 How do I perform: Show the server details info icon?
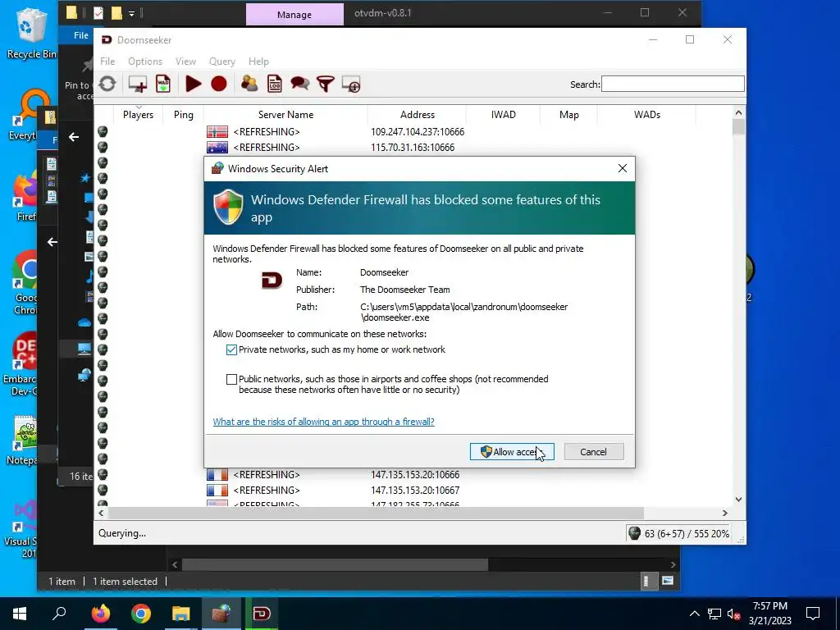pos(351,84)
